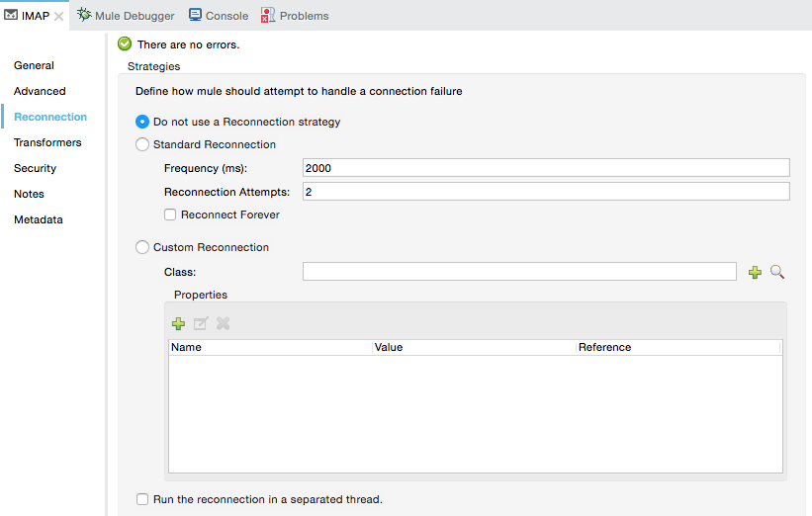Check Run the reconnection in a separated thread

pos(142,499)
